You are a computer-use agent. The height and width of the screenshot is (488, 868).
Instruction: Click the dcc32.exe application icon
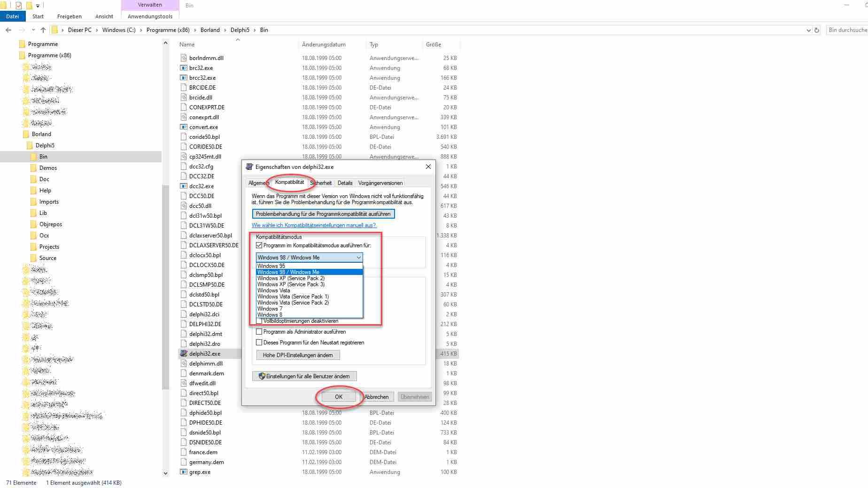184,186
